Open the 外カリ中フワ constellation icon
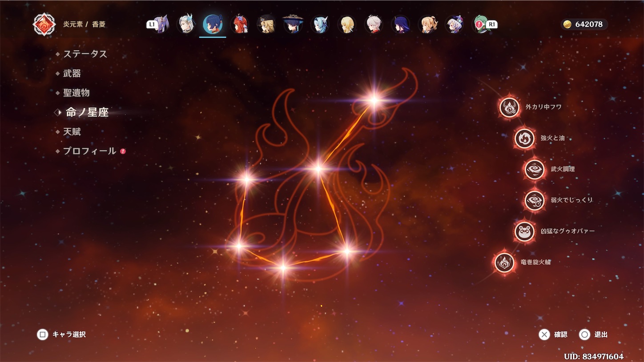 tap(509, 107)
